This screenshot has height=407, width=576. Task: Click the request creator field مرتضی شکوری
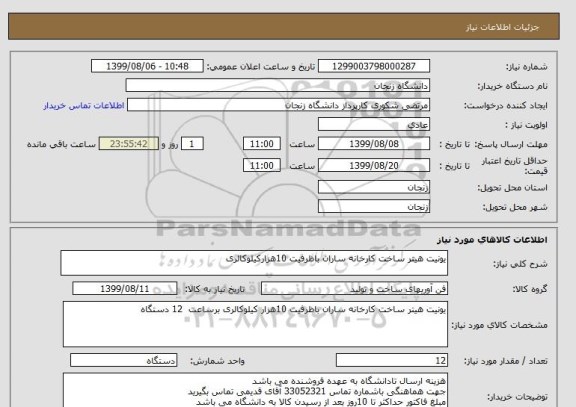pyautogui.click(x=278, y=105)
